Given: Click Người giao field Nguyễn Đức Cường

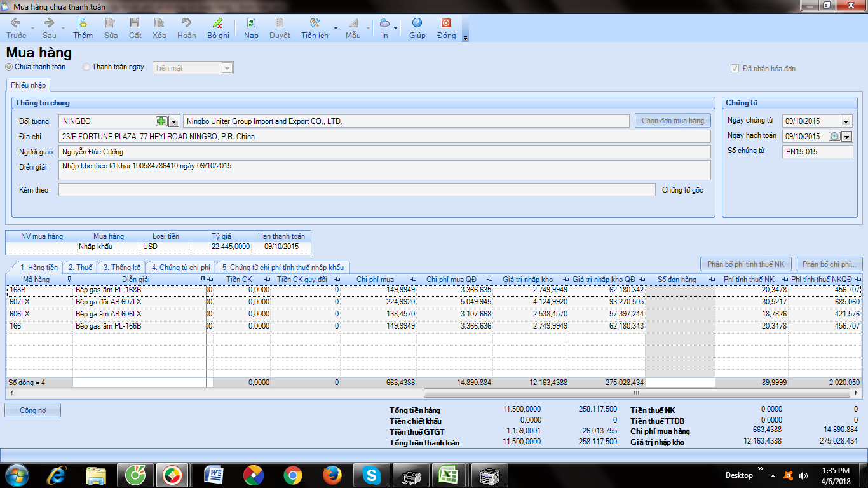Looking at the screenshot, I should point(384,152).
